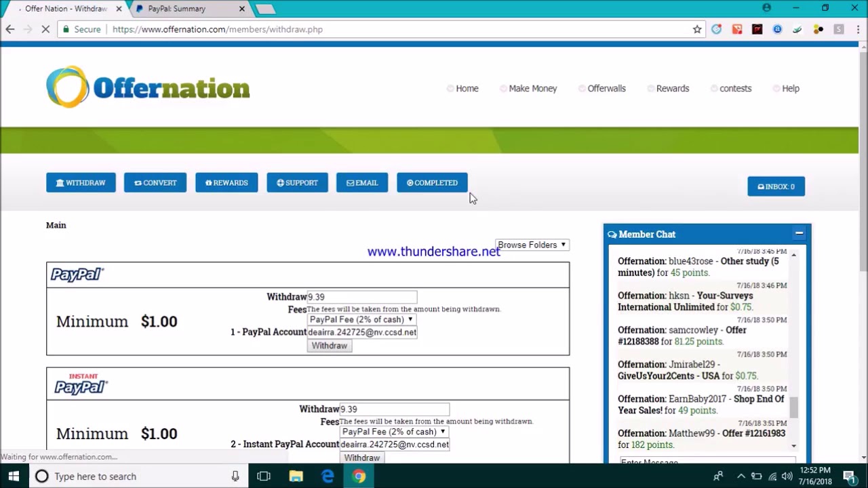Click the blue circular 'a' extension icon
The height and width of the screenshot is (488, 868).
(778, 29)
